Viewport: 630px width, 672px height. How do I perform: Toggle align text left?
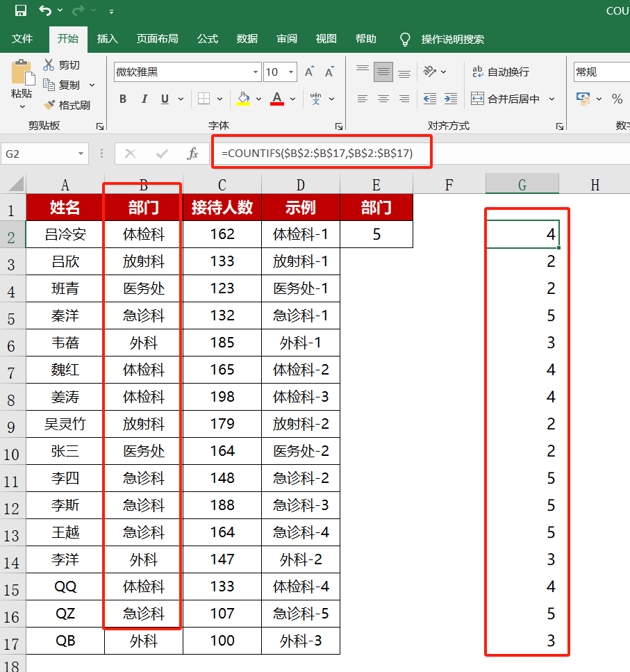(x=363, y=99)
